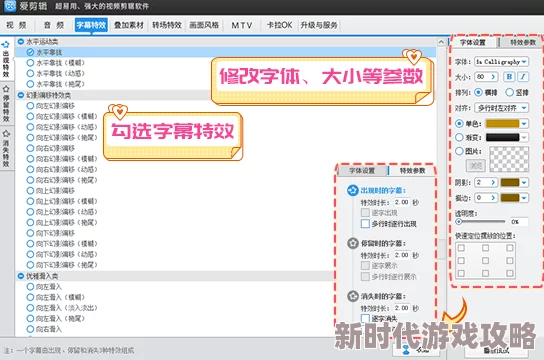Click the 渐变 black gradient swatch
Viewport: 544px width, 360px height.
(x=502, y=137)
